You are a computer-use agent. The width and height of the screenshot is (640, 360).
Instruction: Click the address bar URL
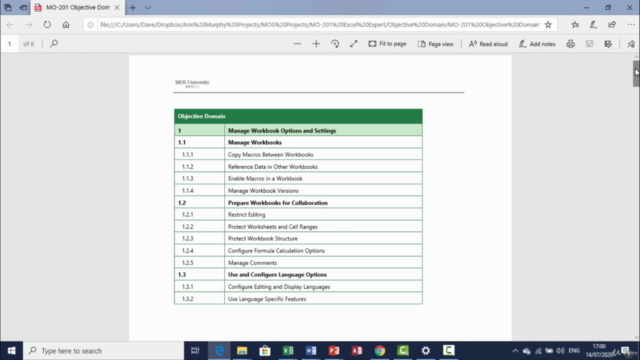click(x=320, y=24)
